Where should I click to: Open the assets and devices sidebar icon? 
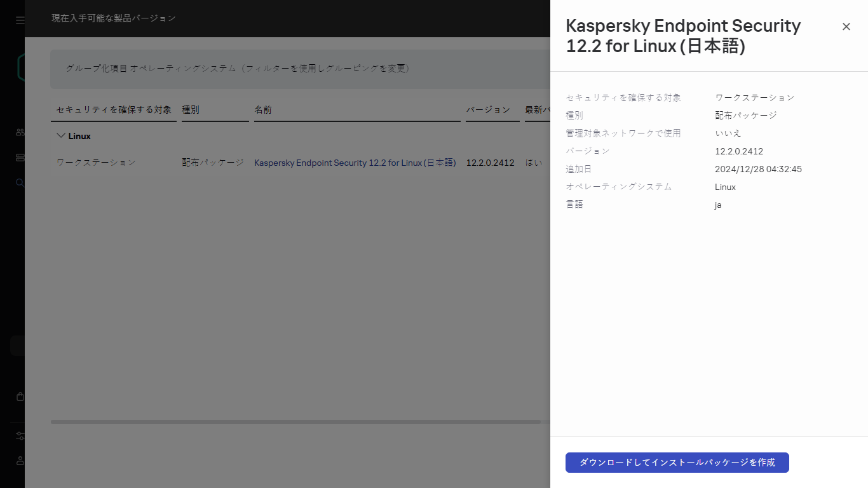(20, 132)
